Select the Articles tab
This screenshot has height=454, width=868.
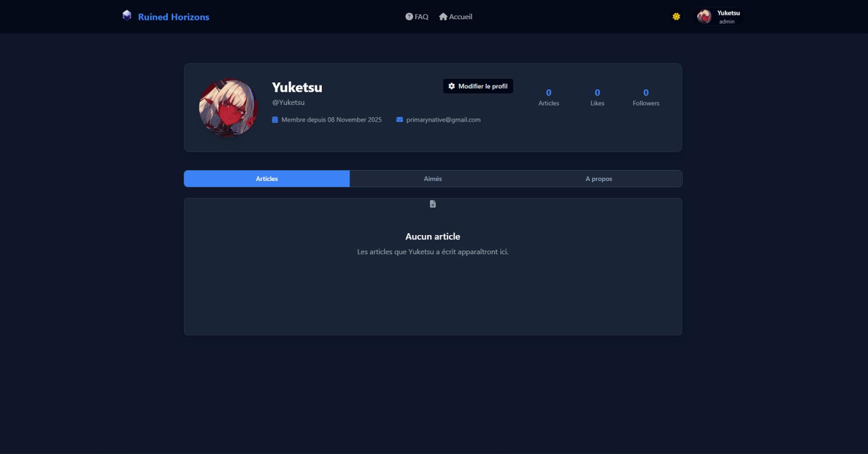(x=266, y=179)
